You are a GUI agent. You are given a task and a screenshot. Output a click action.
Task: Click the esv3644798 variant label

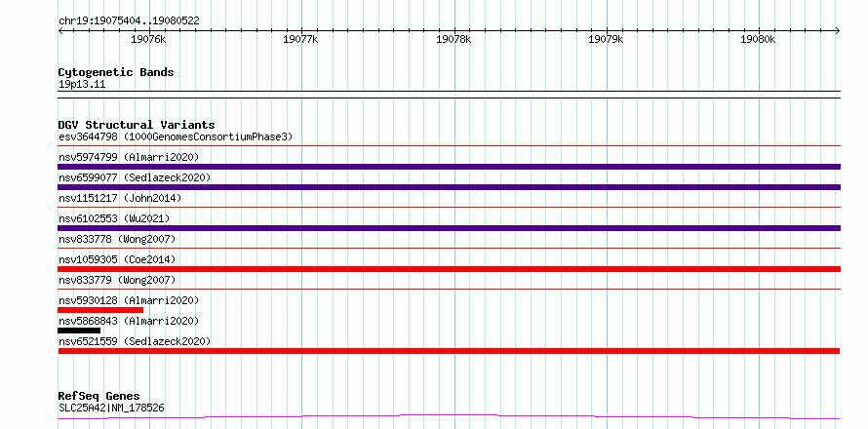coord(176,136)
